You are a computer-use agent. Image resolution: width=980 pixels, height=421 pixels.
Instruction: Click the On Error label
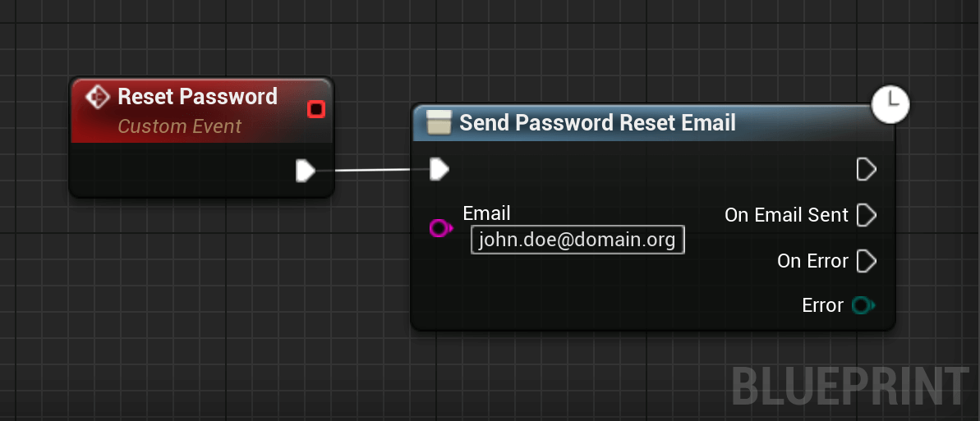(x=812, y=260)
